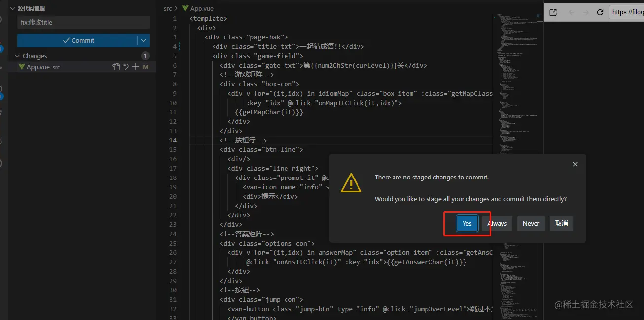Viewport: 644px width, 320px height.
Task: Click the 游戏矩阵 comment line
Action: pos(247,74)
